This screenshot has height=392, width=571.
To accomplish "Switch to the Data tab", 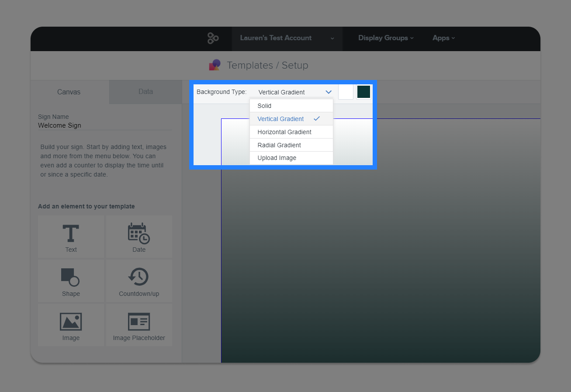I will tap(145, 92).
